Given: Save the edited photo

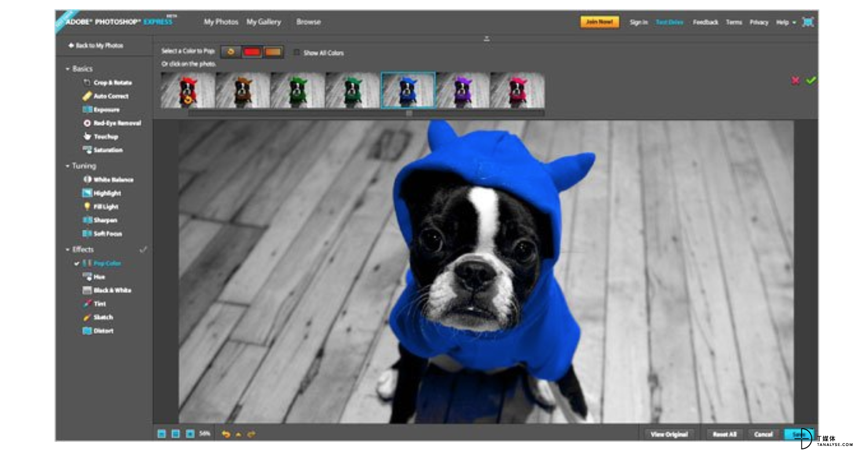Looking at the screenshot, I should point(798,434).
